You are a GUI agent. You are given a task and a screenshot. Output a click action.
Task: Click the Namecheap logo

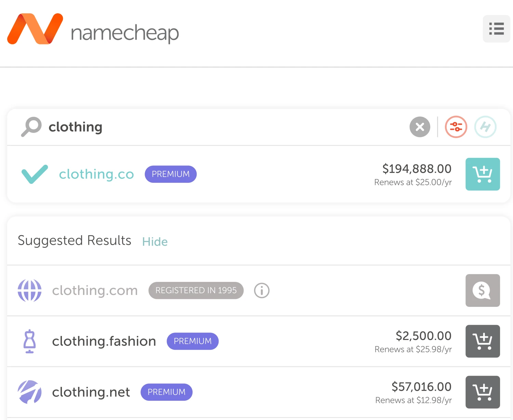click(35, 29)
